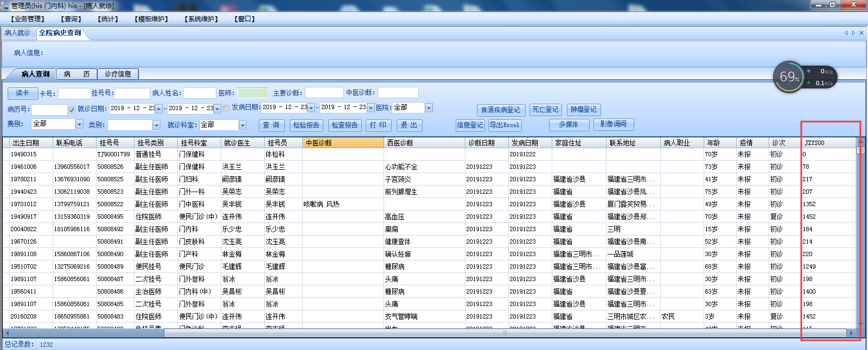This screenshot has width=868, height=350.
Task: Toggle the 就诊日期 checkbox
Action: [x=72, y=110]
